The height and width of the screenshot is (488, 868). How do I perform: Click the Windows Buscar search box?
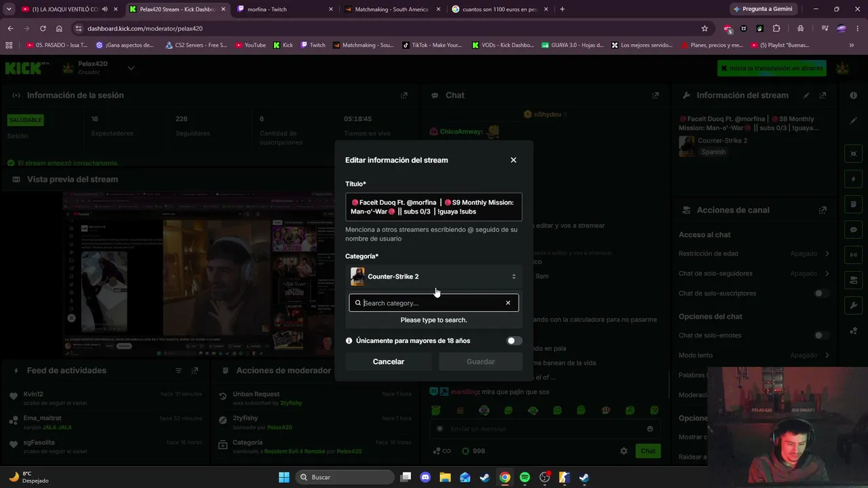[x=344, y=477]
